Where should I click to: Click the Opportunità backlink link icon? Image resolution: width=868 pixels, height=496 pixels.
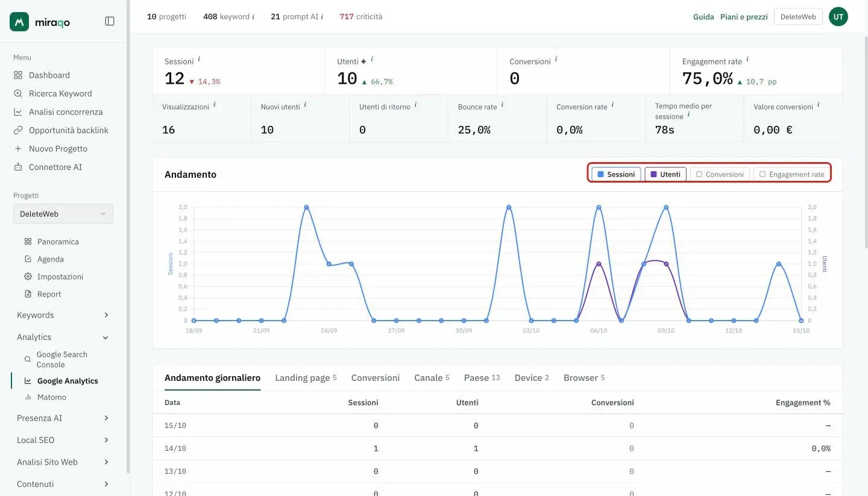coord(18,130)
